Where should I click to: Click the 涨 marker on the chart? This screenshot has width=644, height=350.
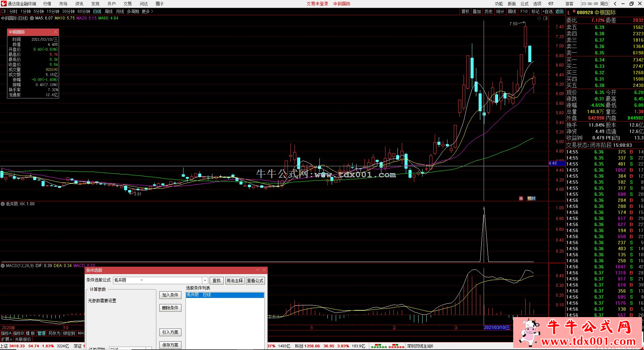[521, 199]
